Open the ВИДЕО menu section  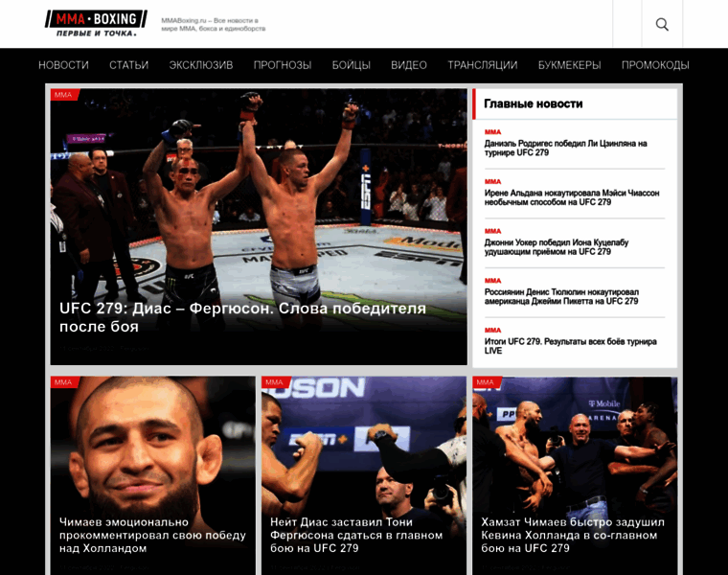pos(409,65)
